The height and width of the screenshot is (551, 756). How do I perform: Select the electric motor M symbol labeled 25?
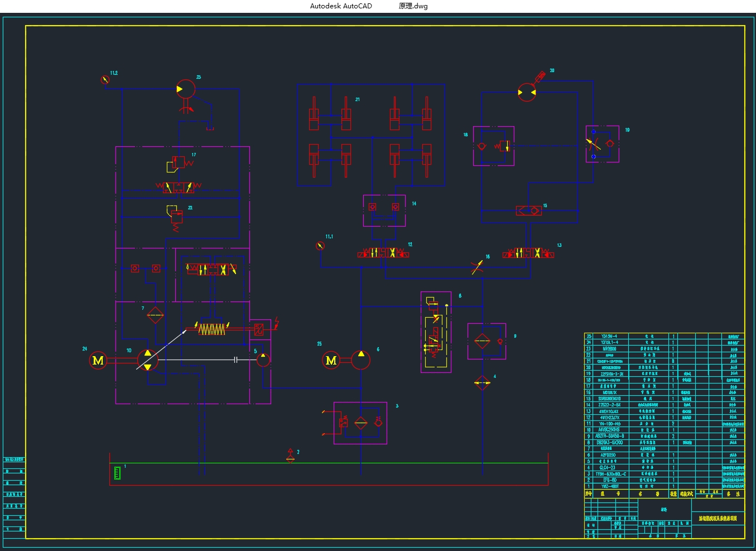pos(331,361)
